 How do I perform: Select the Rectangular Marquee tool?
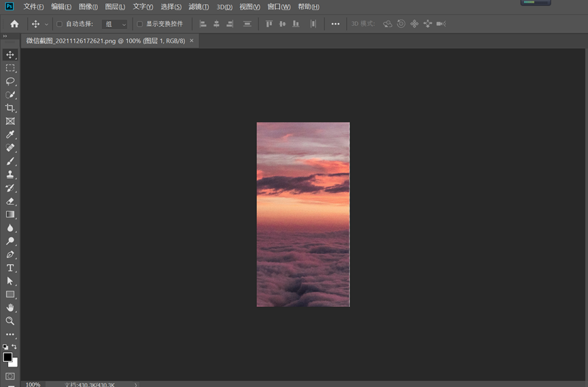point(10,68)
